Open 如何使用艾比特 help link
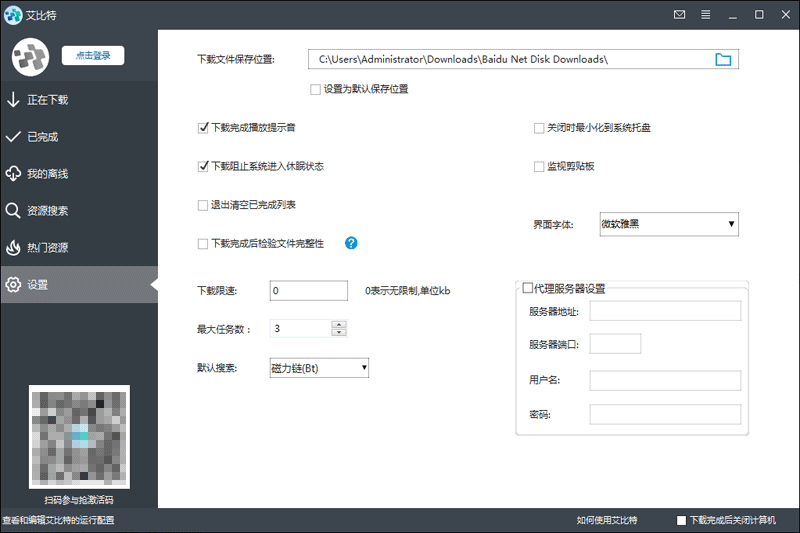The image size is (800, 533). [x=607, y=520]
